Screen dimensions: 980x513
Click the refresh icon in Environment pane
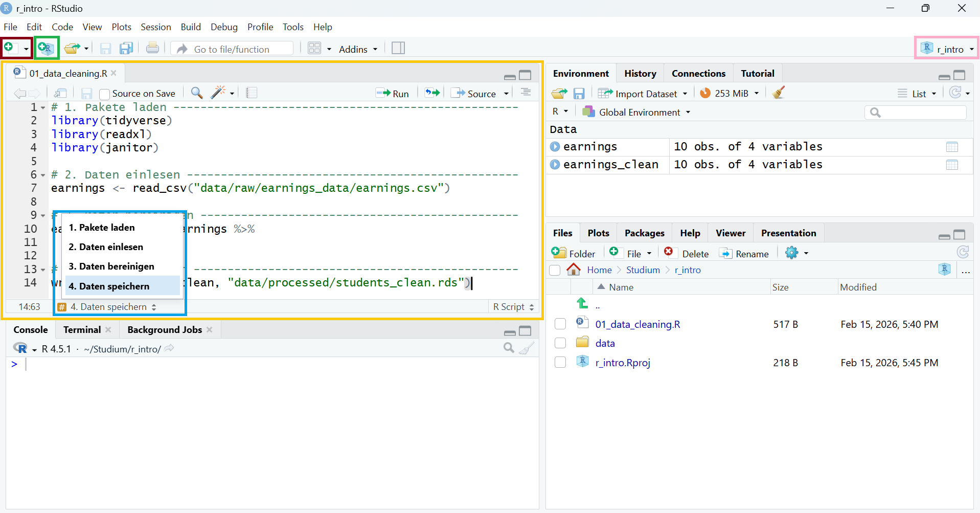tap(955, 93)
